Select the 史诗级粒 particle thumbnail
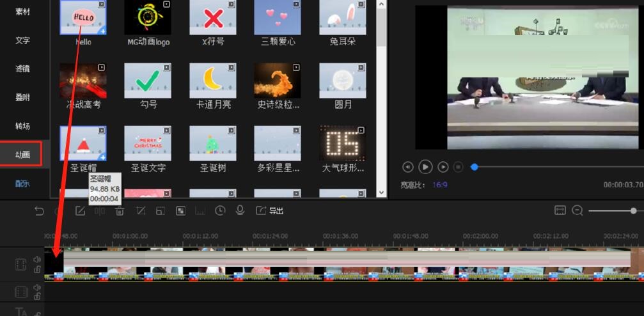The height and width of the screenshot is (316, 644). pos(278,81)
